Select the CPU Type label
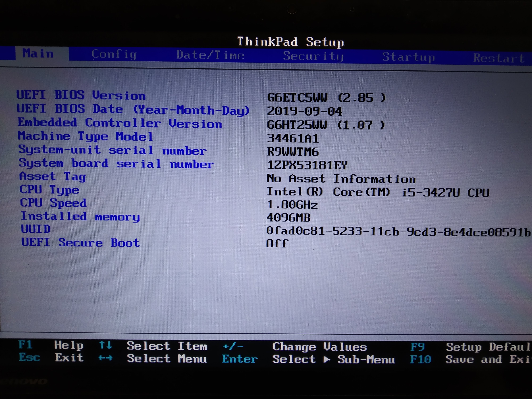The height and width of the screenshot is (399, 532). pyautogui.click(x=49, y=190)
